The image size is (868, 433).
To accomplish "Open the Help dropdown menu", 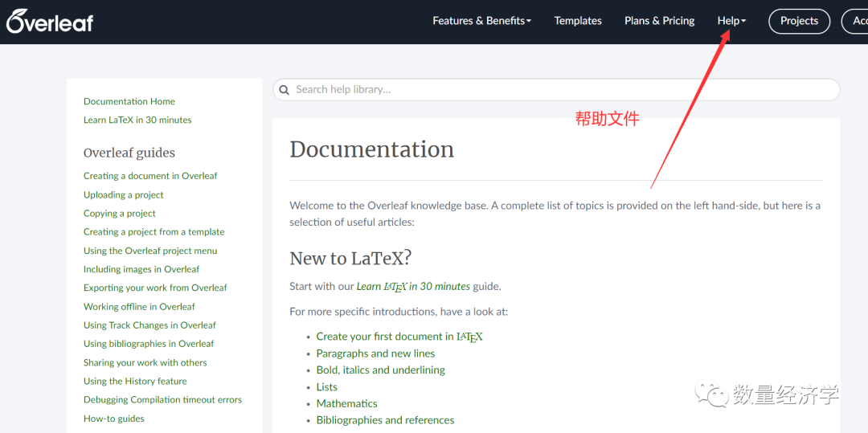I will pyautogui.click(x=732, y=21).
